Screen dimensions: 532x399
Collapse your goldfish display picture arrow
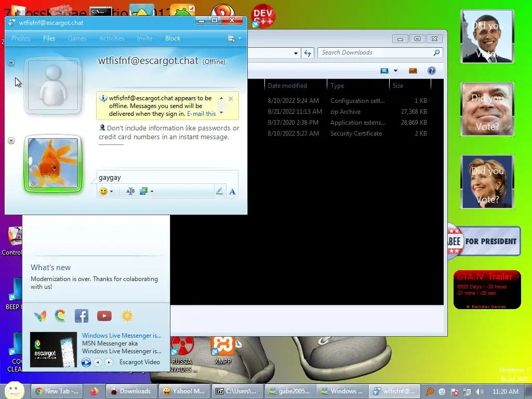pos(11,140)
